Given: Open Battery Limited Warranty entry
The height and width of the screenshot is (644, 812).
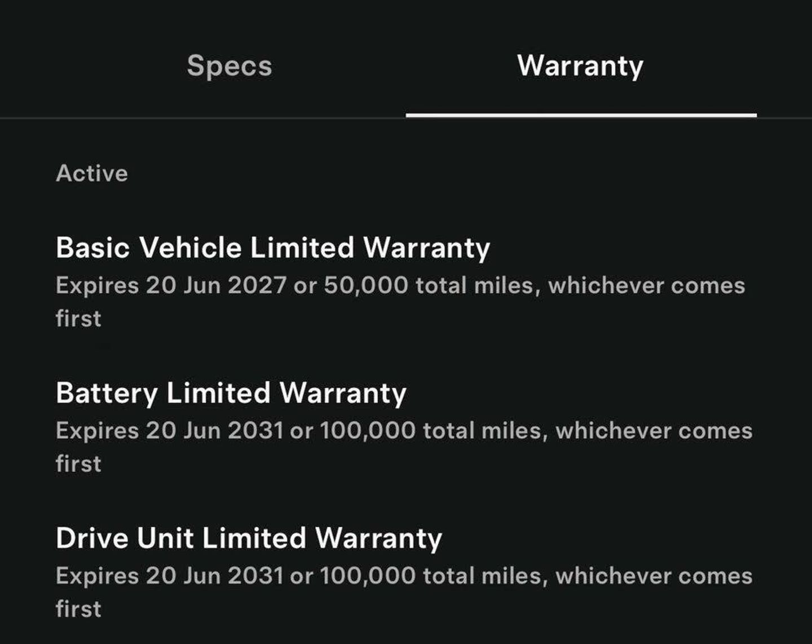Looking at the screenshot, I should click(x=231, y=393).
